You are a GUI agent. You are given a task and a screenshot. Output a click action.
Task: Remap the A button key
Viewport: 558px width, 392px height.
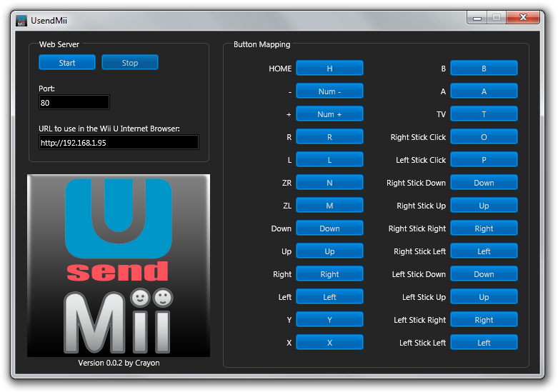pyautogui.click(x=484, y=91)
